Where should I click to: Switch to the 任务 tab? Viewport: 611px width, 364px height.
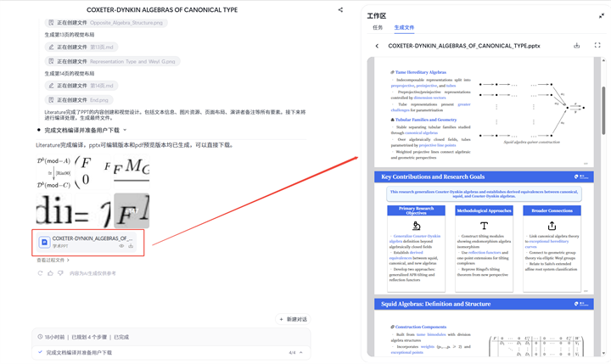[378, 28]
